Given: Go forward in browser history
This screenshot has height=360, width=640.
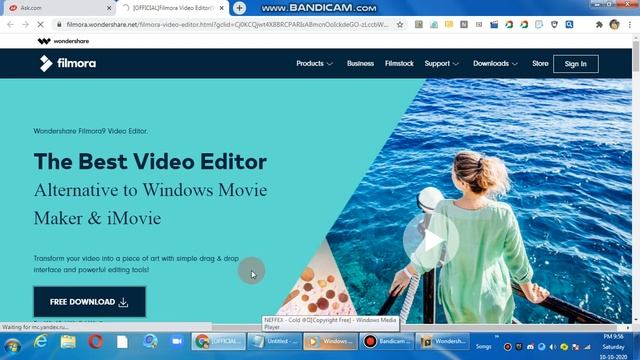Looking at the screenshot, I should coord(25,24).
